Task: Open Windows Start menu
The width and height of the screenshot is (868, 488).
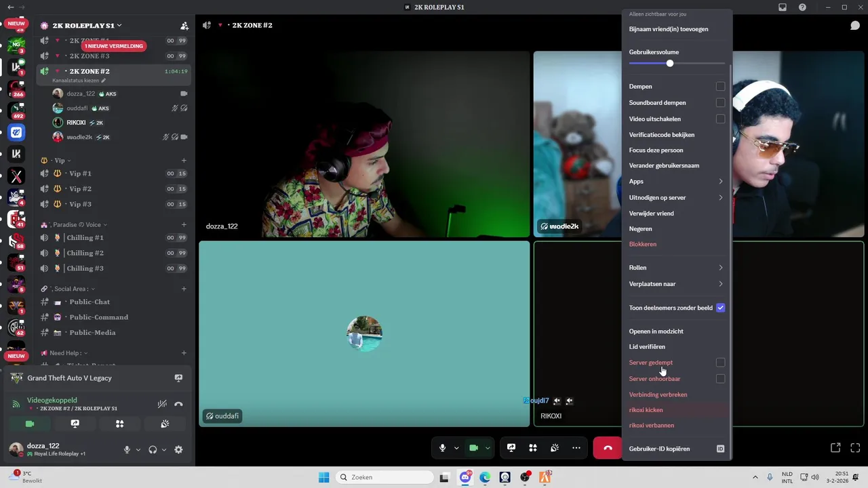Action: pyautogui.click(x=324, y=477)
